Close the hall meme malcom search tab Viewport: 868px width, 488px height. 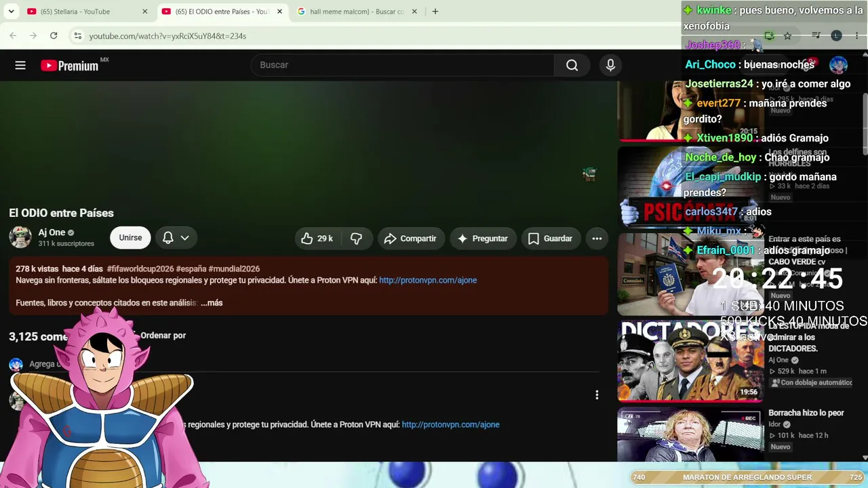414,12
